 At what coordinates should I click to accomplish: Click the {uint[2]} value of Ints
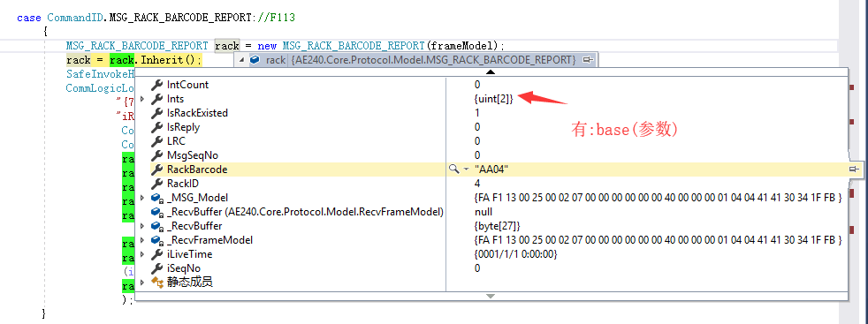tap(494, 99)
